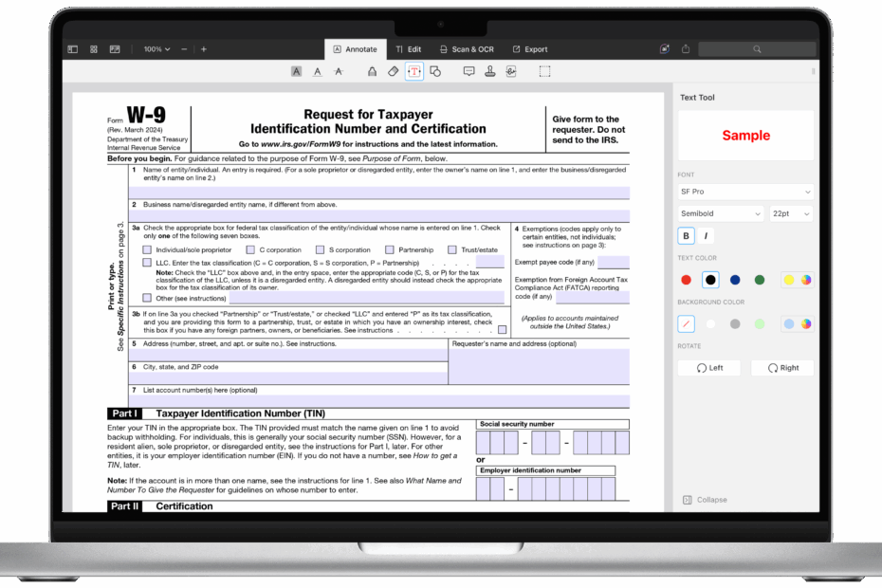Image resolution: width=882 pixels, height=588 pixels.
Task: Check the Individual/sole proprietor box on the form
Action: [x=147, y=248]
